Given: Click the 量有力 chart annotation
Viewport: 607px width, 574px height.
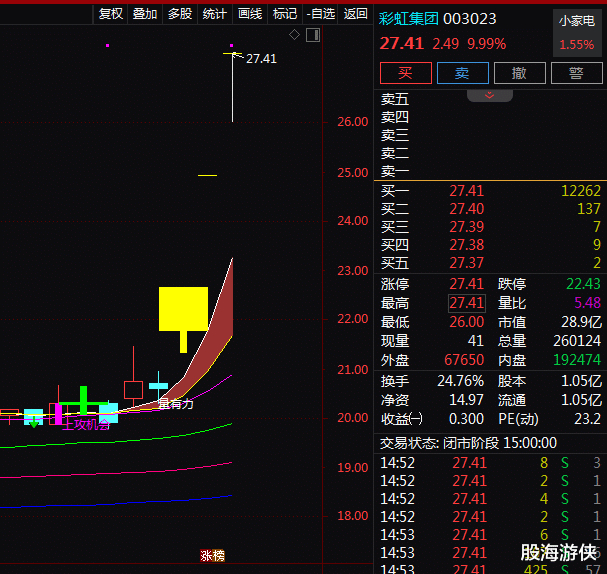Looking at the screenshot, I should [x=176, y=404].
